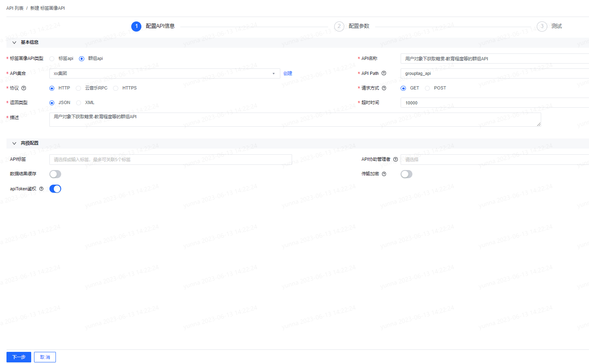Click the 超时时间 input with 10000
Screen dimensions: 589x364
click(495, 103)
